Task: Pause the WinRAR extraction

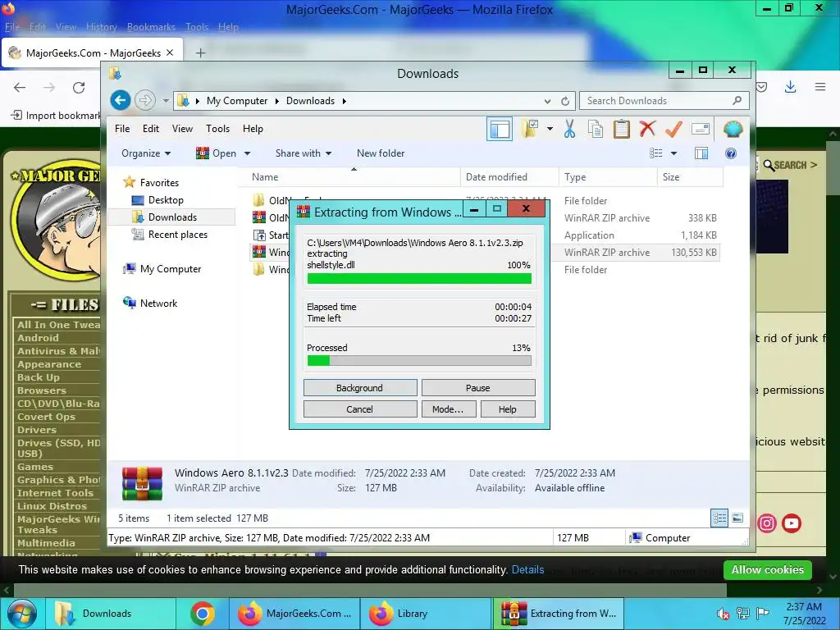Action: coord(478,388)
